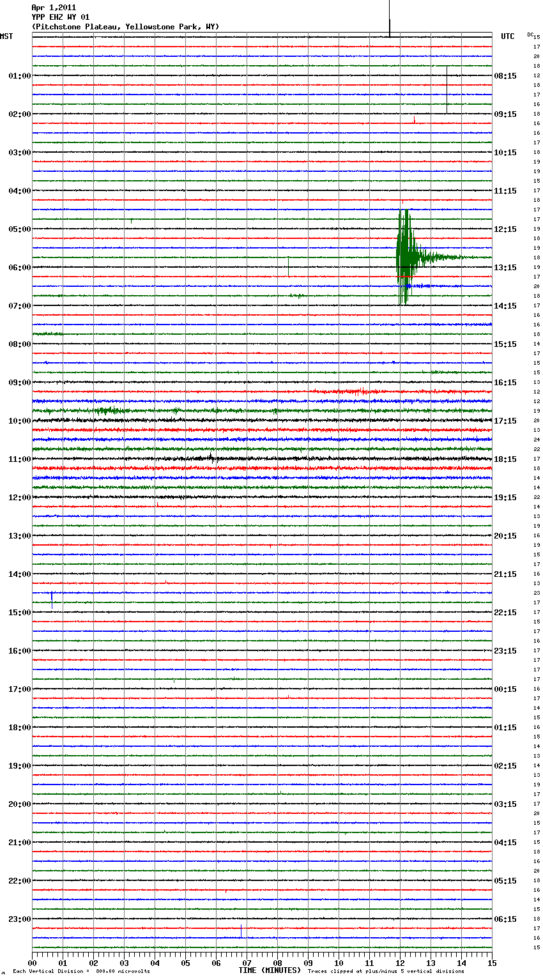Click the large green earthquake waveform
This screenshot has width=543, height=980.
tap(404, 257)
